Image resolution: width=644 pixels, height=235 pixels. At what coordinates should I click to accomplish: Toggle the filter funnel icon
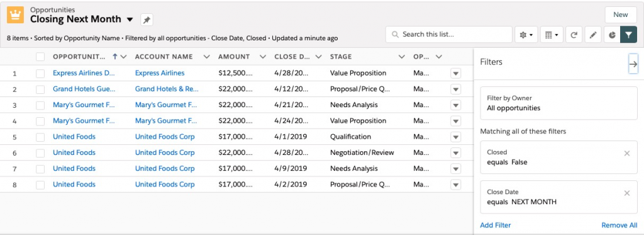(x=629, y=35)
